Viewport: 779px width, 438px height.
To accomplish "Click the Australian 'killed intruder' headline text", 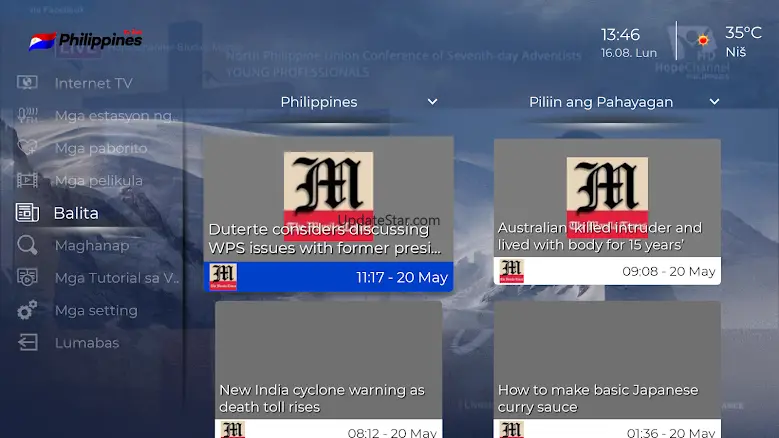I will (x=600, y=236).
